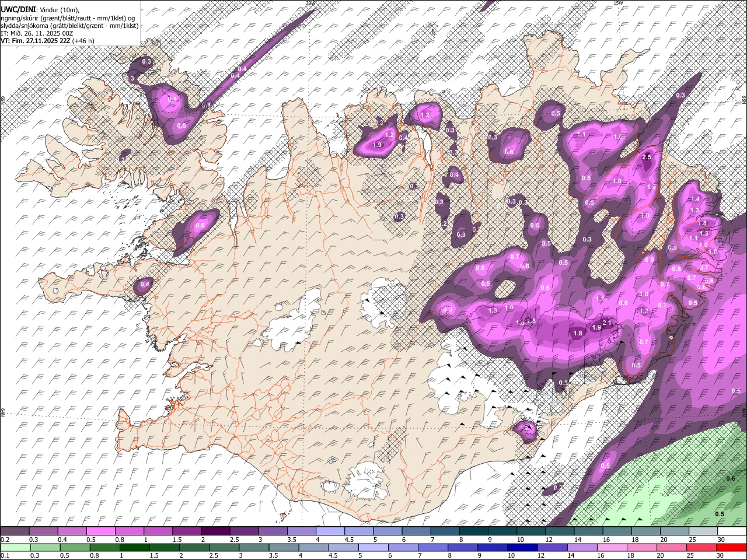
Task: Select the crimson 25 swatch in the rain scale
Action: pos(701,547)
